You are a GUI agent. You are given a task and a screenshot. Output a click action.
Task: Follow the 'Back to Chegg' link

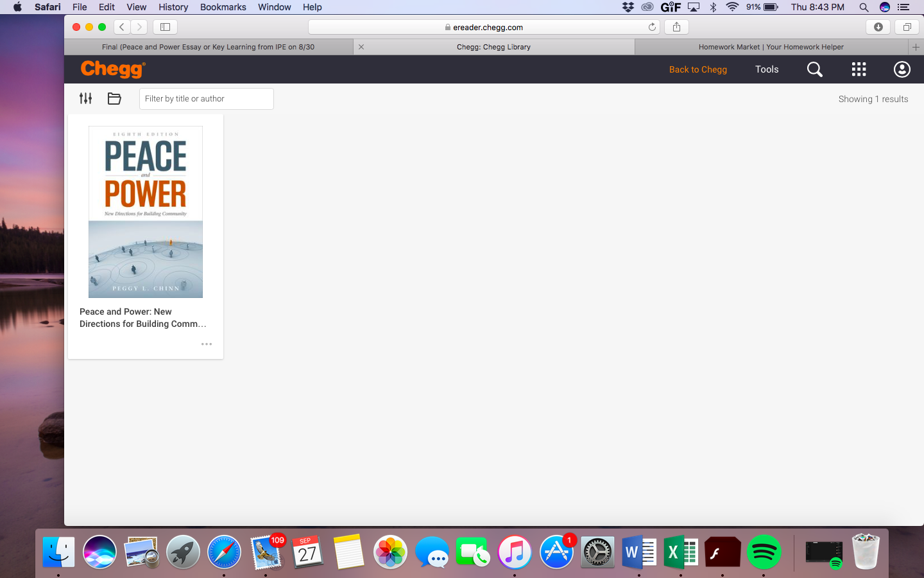tap(698, 69)
